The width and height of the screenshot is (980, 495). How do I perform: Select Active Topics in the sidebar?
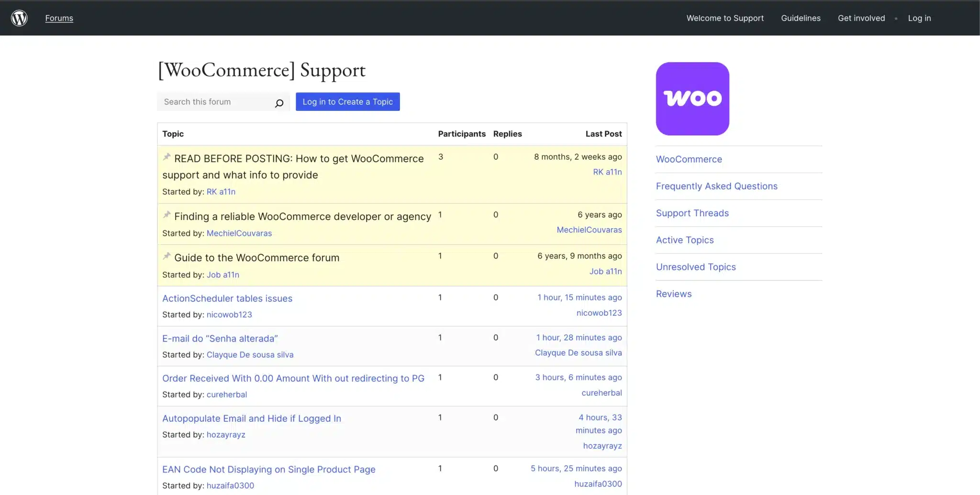tap(685, 240)
